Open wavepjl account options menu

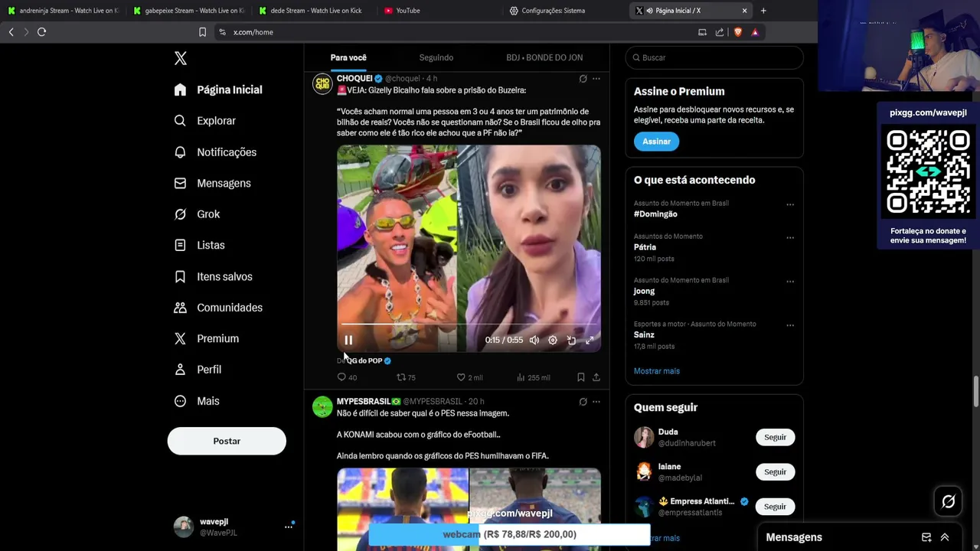[289, 527]
